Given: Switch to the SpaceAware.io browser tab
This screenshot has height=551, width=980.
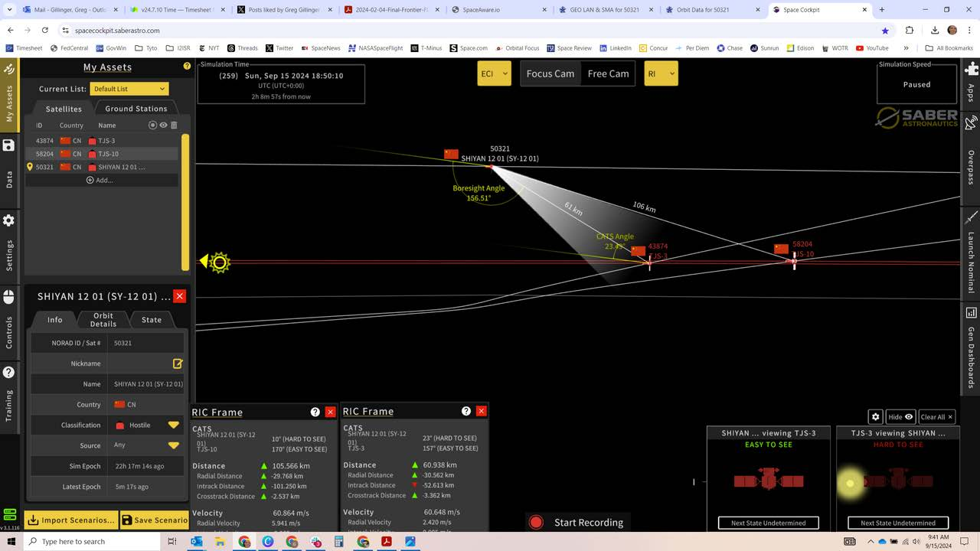Looking at the screenshot, I should (x=497, y=10).
